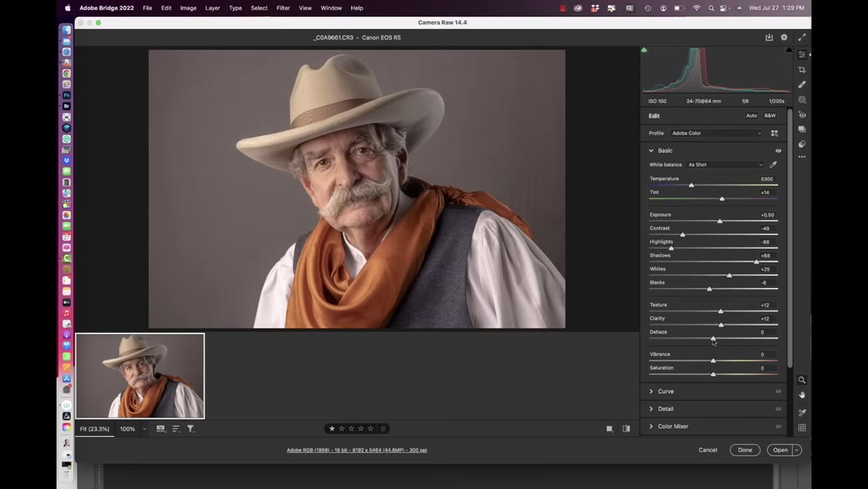Open the Edit menu
The image size is (868, 489).
point(166,8)
